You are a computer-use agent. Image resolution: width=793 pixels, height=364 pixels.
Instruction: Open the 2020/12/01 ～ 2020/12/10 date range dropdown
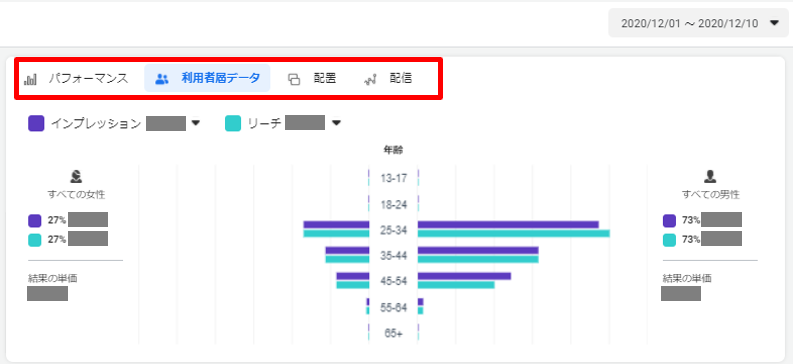pos(698,23)
